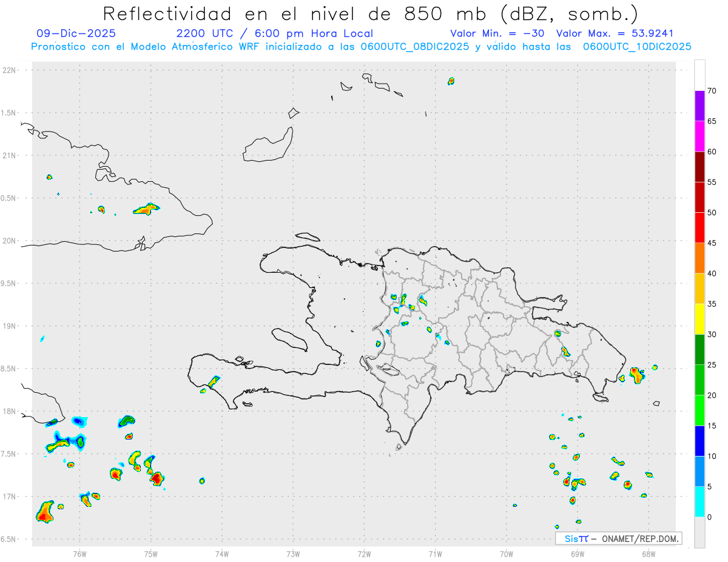Select the orange 40–45 dBZ colorbar segment
Screen dimensions: 728x562
click(x=699, y=258)
